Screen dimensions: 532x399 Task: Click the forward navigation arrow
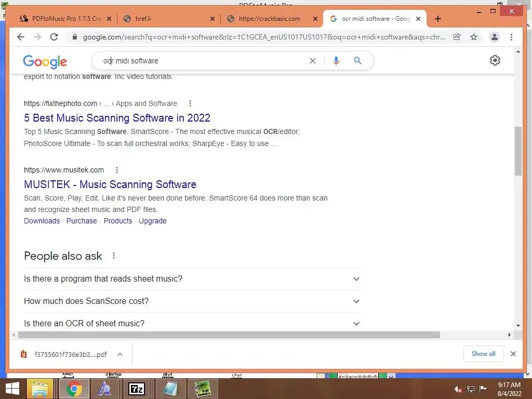coord(37,37)
